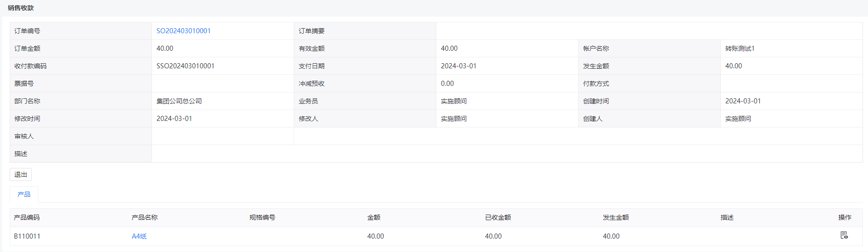Select the 产品名称 column header
This screenshot has height=252, width=868.
click(145, 217)
